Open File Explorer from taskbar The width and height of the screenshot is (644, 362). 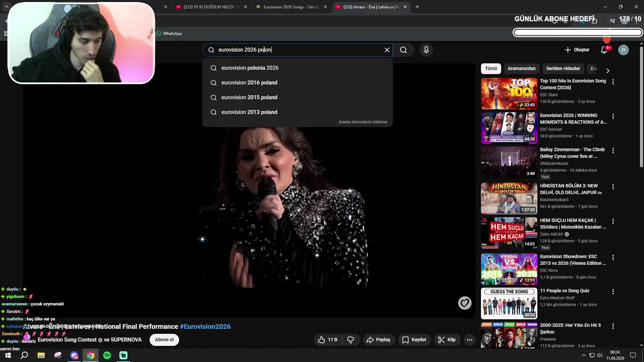tap(41, 355)
